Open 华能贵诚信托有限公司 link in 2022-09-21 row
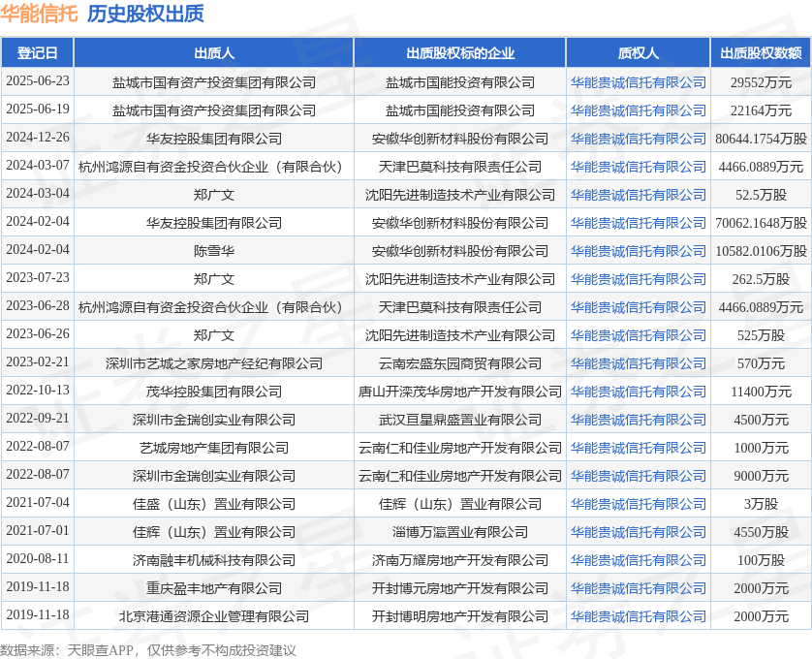Image resolution: width=812 pixels, height=659 pixels. 638,420
